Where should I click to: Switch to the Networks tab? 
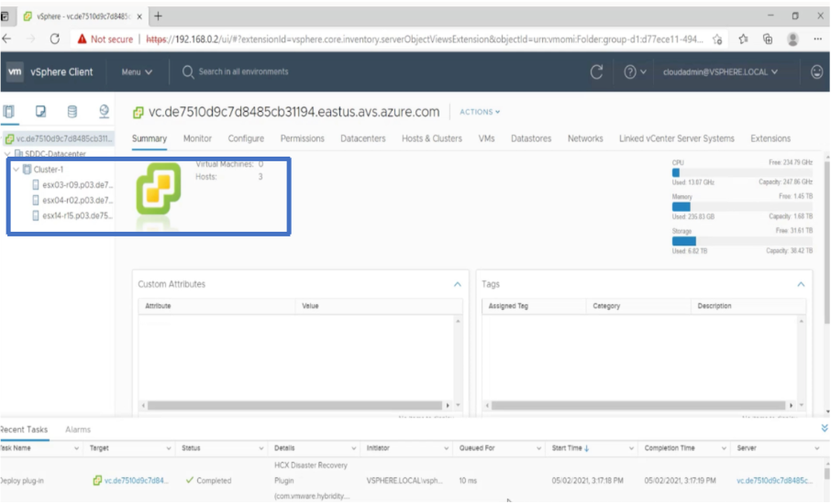(x=585, y=138)
